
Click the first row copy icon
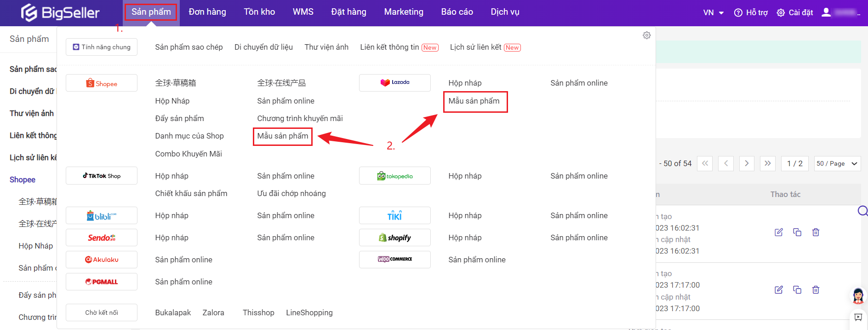click(x=797, y=232)
